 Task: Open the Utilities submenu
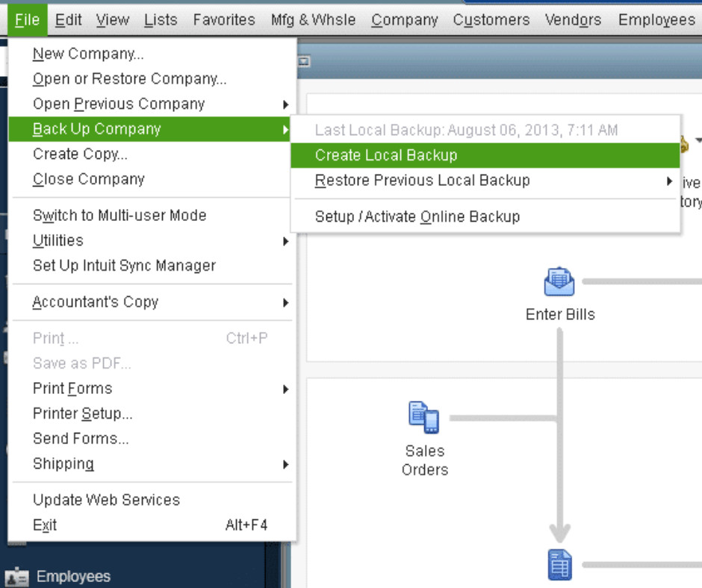(x=58, y=240)
